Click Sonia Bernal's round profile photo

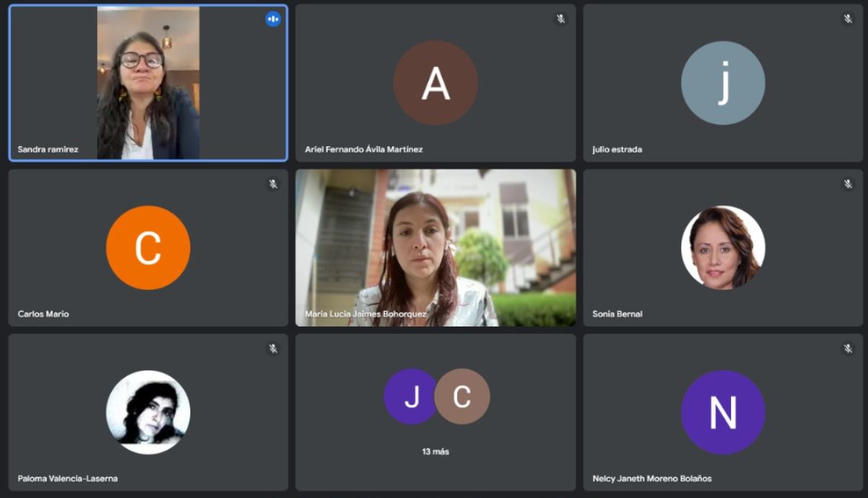722,248
